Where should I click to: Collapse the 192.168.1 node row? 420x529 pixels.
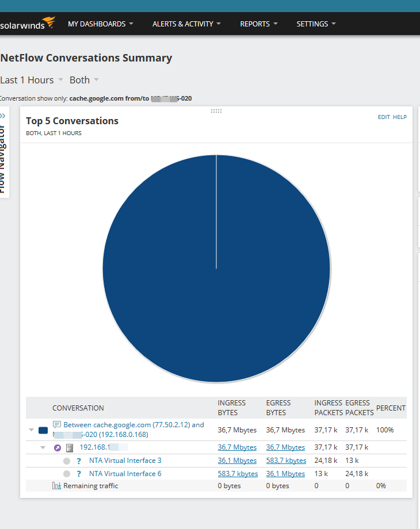pos(43,448)
